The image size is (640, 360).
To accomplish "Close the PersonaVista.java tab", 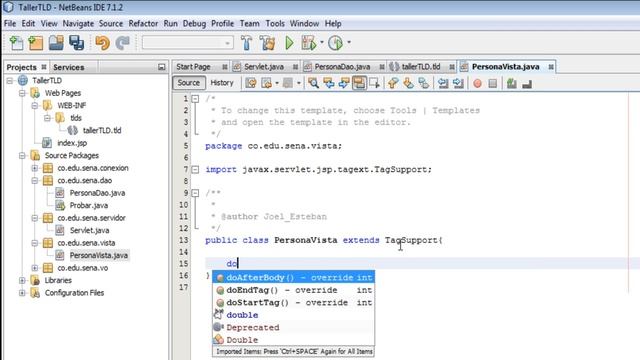I will click(x=551, y=67).
